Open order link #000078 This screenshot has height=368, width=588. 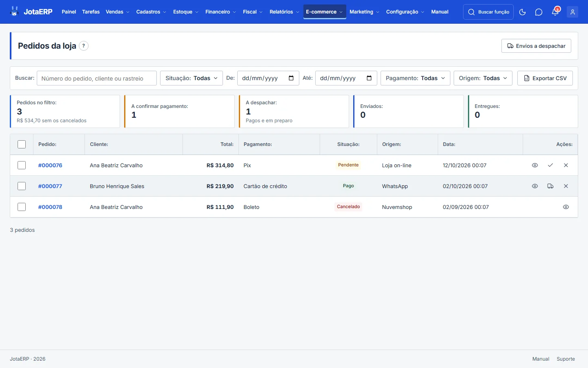50,207
